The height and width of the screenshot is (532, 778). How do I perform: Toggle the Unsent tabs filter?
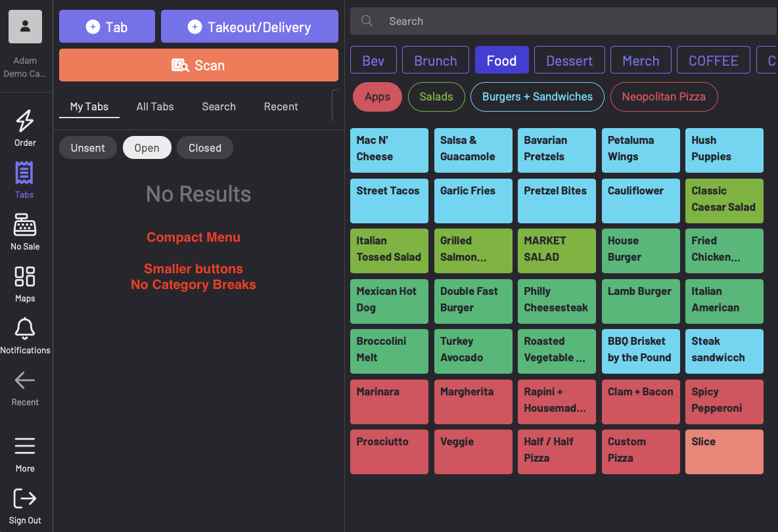(x=88, y=148)
